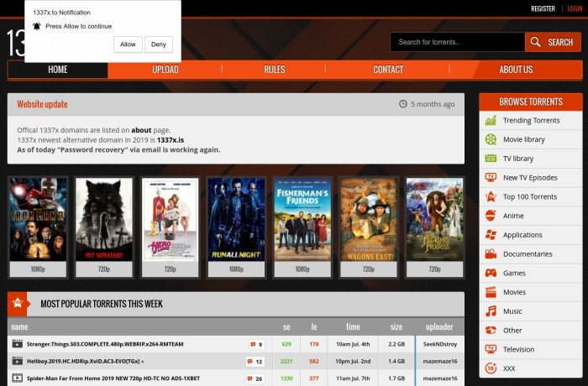
Task: Open the ABOUT US page
Action: [x=516, y=70]
